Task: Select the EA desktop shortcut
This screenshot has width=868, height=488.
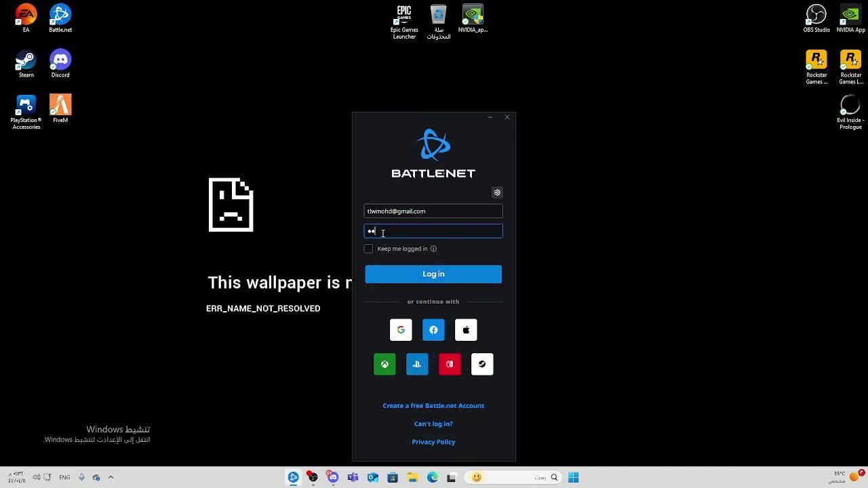Action: pos(26,18)
